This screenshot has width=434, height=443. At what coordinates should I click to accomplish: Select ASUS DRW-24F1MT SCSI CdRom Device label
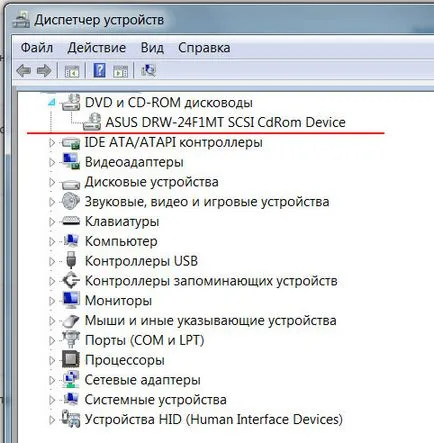pyautogui.click(x=225, y=122)
